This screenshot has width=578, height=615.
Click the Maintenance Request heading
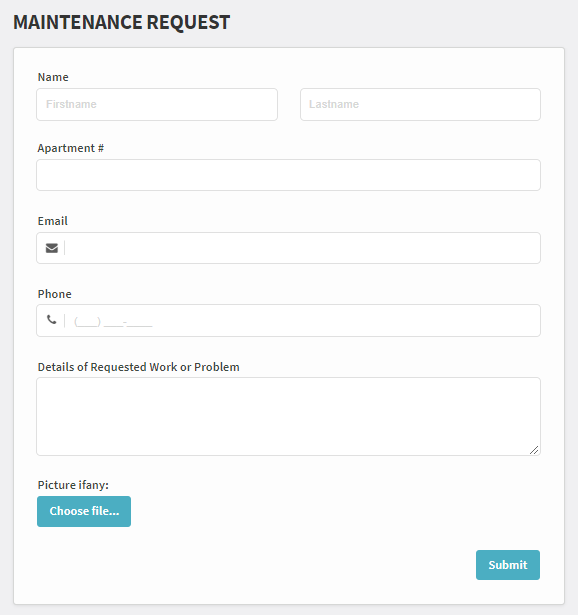(x=122, y=22)
